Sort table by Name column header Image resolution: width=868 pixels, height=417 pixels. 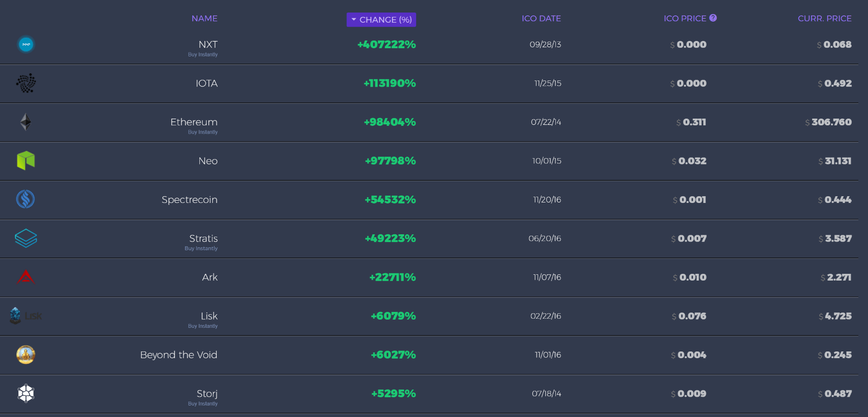point(205,18)
